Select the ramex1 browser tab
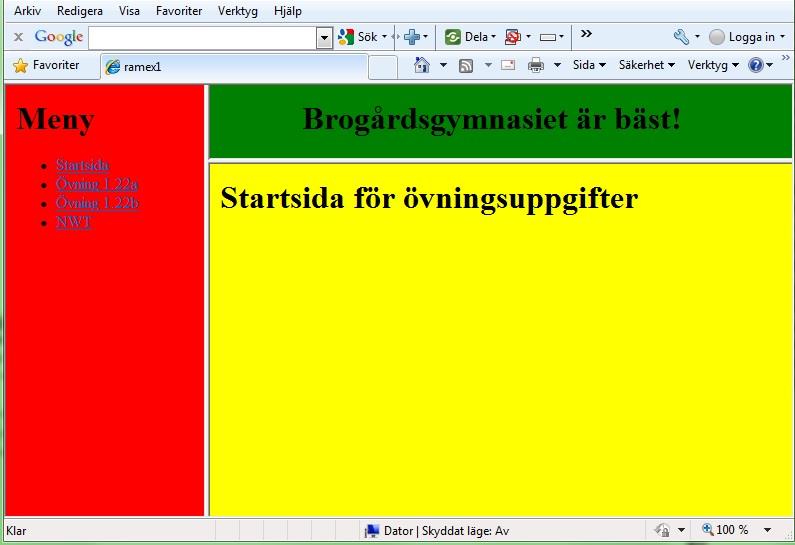Viewport: 795px width, 545px height. pyautogui.click(x=234, y=67)
